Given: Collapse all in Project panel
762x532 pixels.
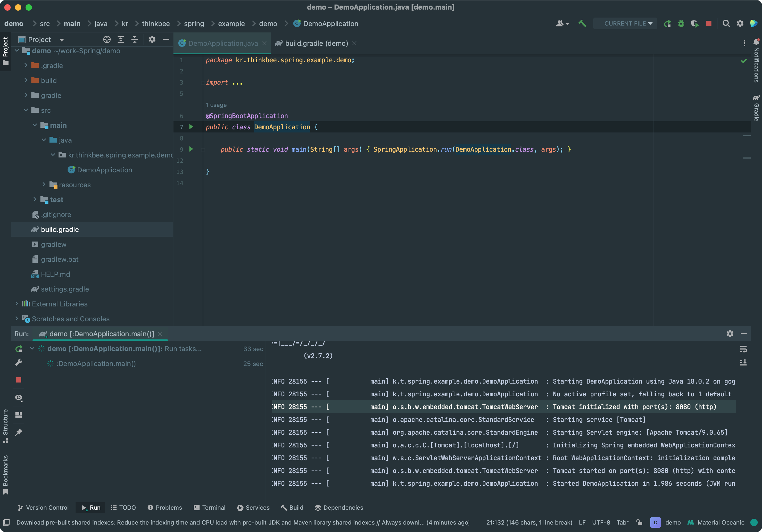Looking at the screenshot, I should [x=134, y=39].
